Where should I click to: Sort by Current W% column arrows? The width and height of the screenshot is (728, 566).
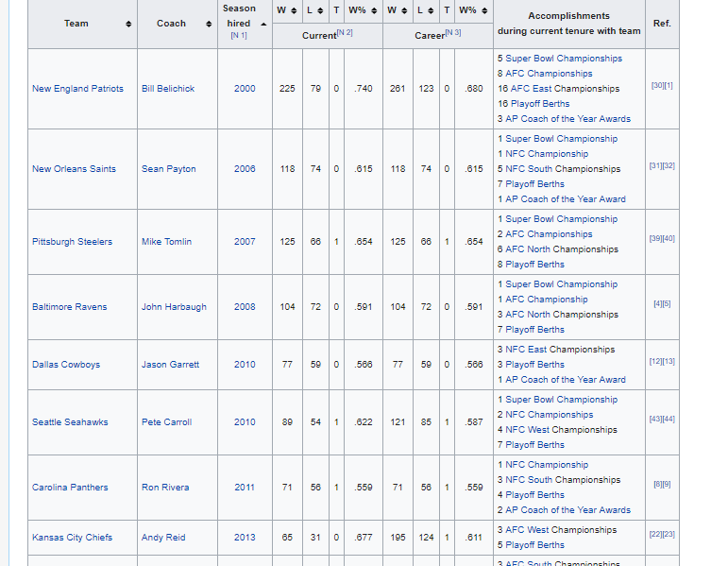374,10
